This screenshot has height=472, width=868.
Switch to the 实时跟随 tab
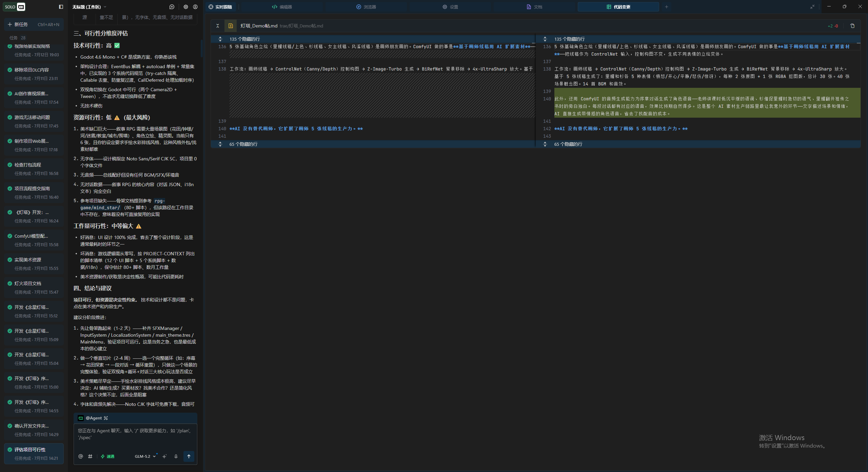[221, 7]
